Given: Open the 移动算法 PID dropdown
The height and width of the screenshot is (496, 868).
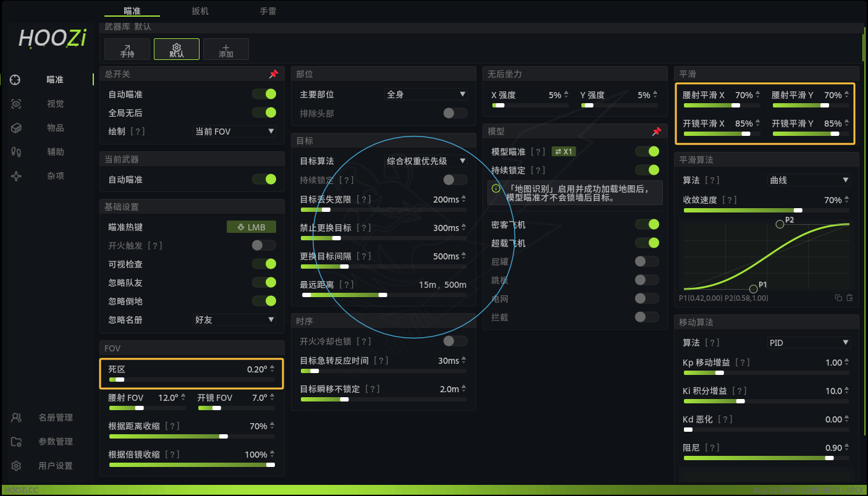Looking at the screenshot, I should tap(809, 342).
